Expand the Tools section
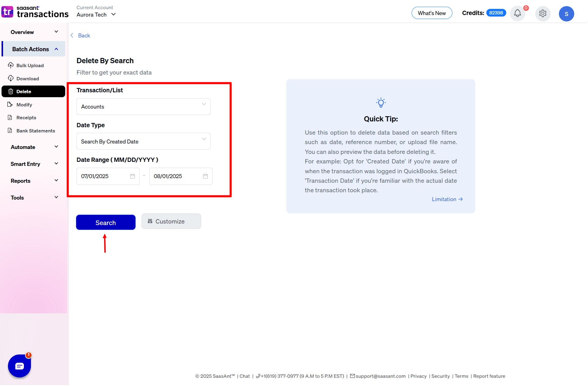Screen dimensions: 588x386 pos(34,197)
